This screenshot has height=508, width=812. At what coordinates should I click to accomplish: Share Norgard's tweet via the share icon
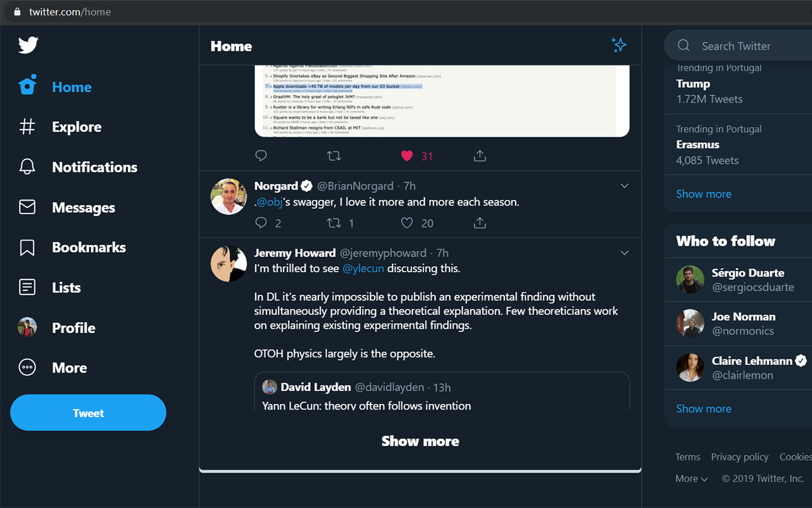[480, 223]
